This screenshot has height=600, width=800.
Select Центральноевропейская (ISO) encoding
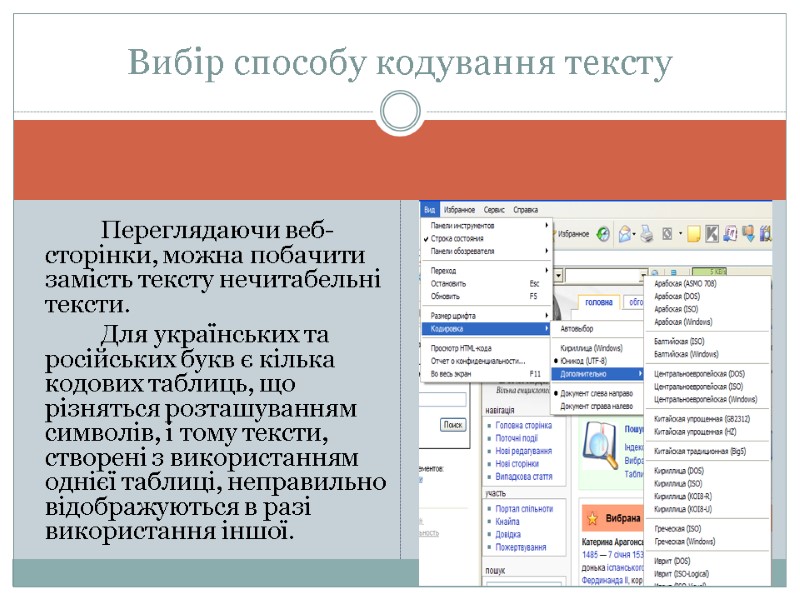[x=707, y=386]
